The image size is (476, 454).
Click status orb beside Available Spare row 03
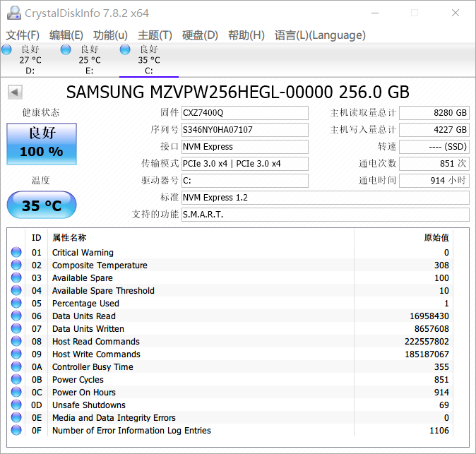[16, 277]
